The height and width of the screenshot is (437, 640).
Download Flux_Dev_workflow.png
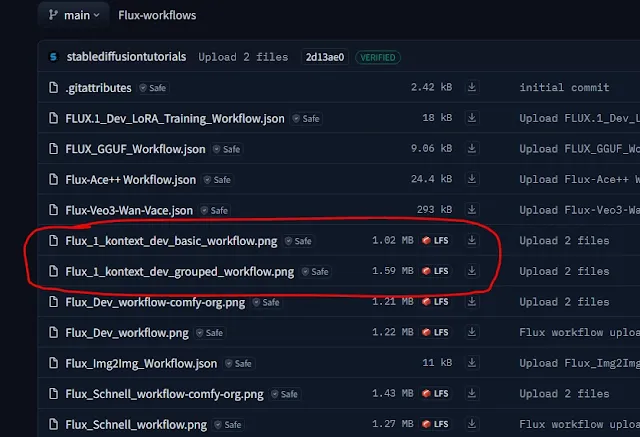472,332
